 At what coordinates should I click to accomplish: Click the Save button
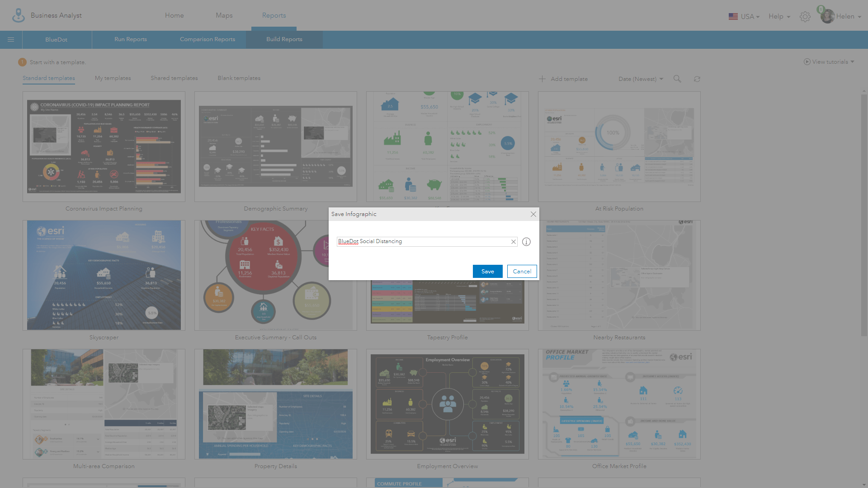coord(488,272)
